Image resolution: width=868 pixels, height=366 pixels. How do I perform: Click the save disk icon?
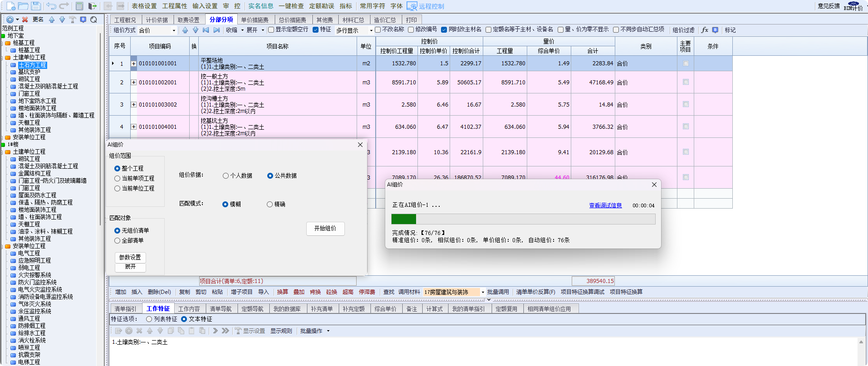35,6
